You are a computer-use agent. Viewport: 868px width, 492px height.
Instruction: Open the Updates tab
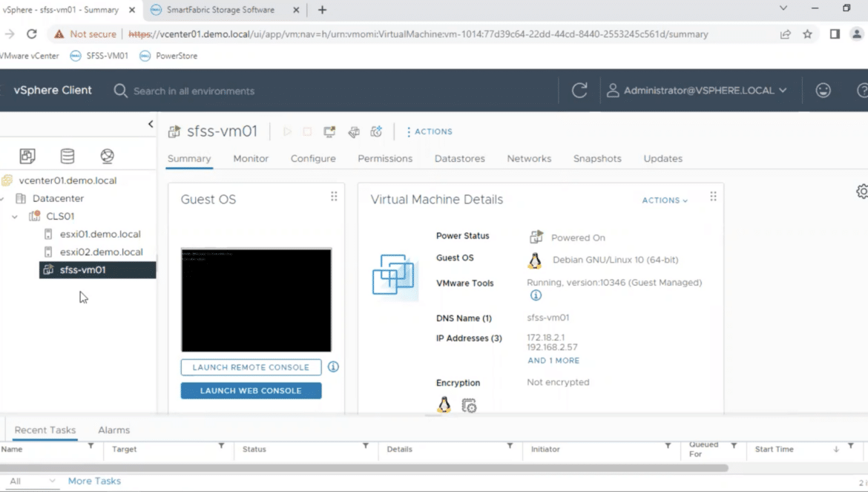coord(662,158)
